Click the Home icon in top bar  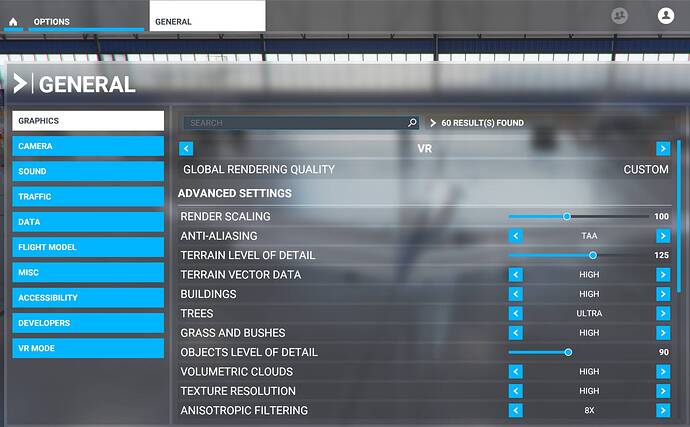point(13,21)
